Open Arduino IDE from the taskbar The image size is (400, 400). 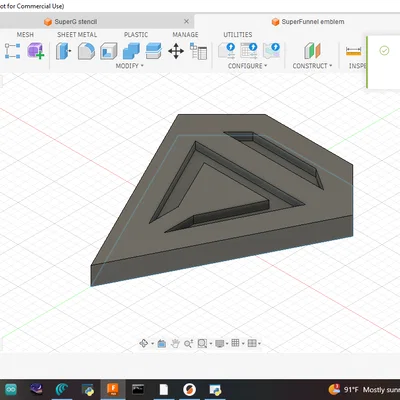[x=10, y=389]
